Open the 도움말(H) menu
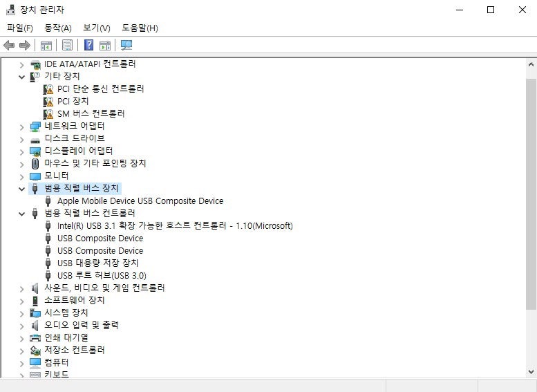 (x=140, y=28)
